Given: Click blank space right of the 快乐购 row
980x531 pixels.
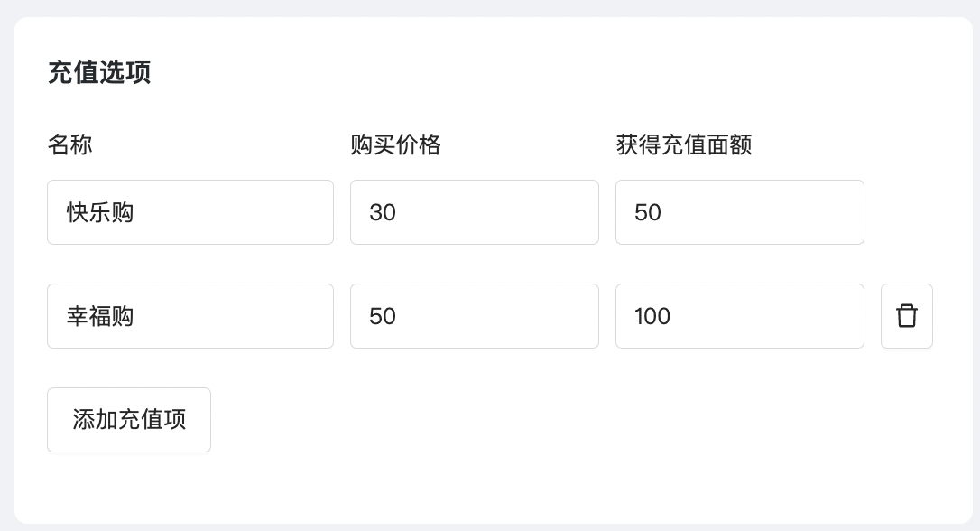Looking at the screenshot, I should (x=918, y=212).
